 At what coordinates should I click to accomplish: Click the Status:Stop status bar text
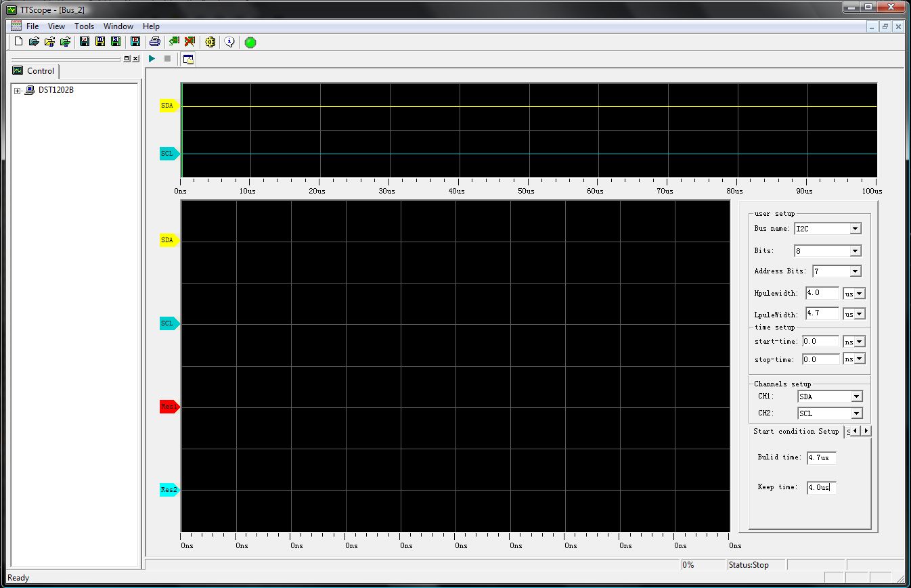749,565
